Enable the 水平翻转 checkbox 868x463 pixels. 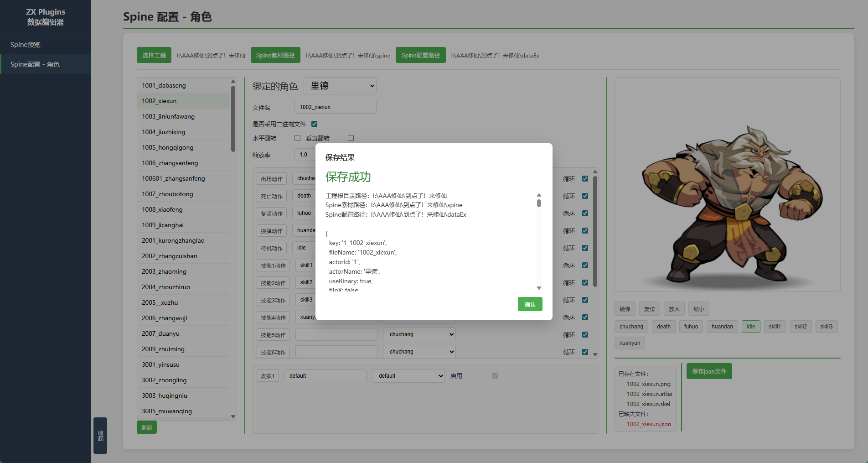point(297,138)
